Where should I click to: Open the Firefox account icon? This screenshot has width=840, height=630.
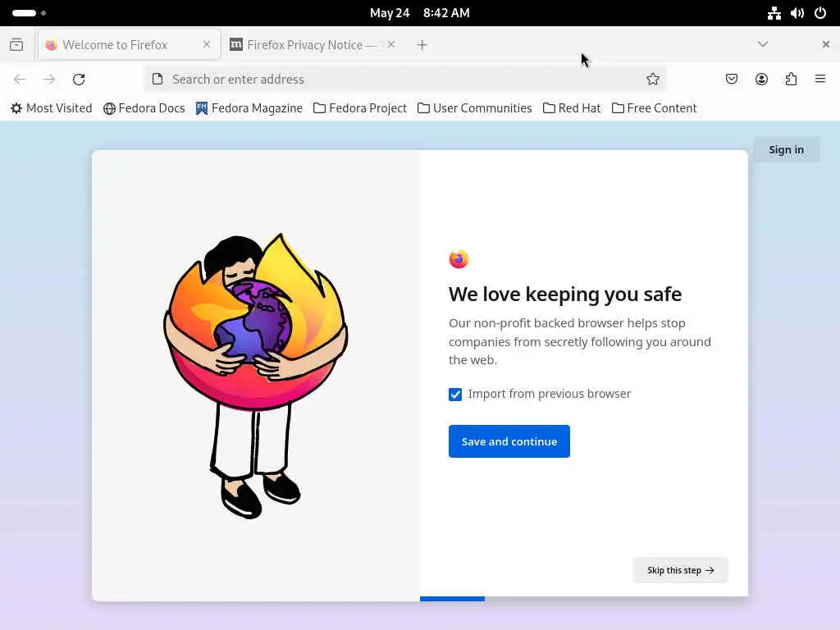click(x=761, y=80)
